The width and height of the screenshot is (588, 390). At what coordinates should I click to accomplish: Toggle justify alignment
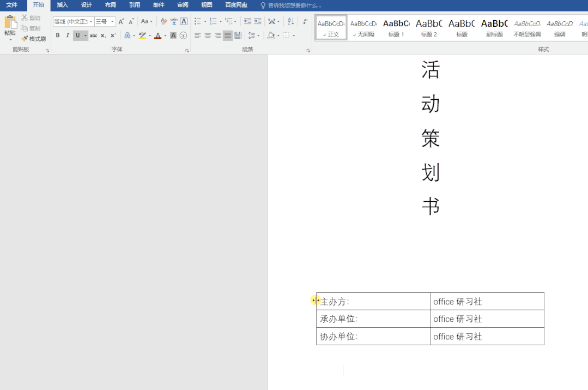pyautogui.click(x=228, y=35)
